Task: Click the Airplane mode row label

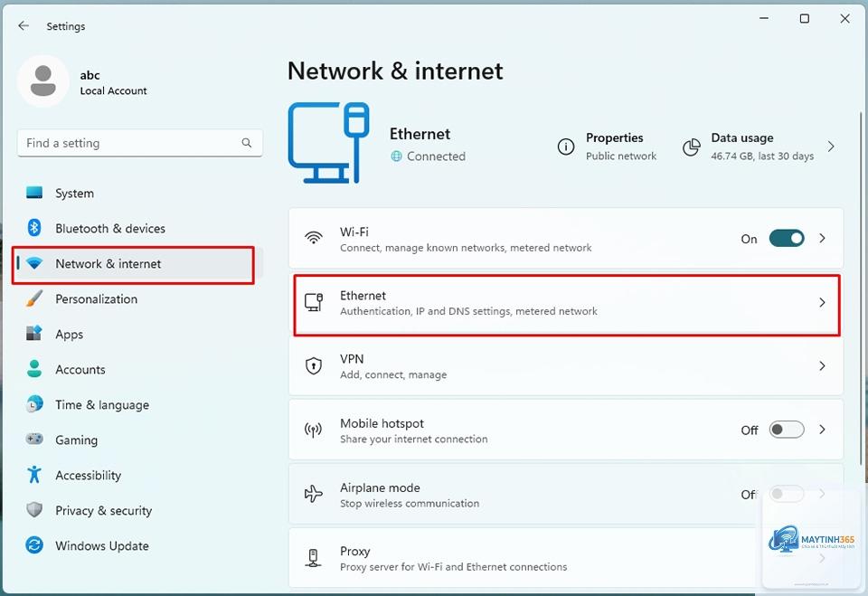Action: 380,487
